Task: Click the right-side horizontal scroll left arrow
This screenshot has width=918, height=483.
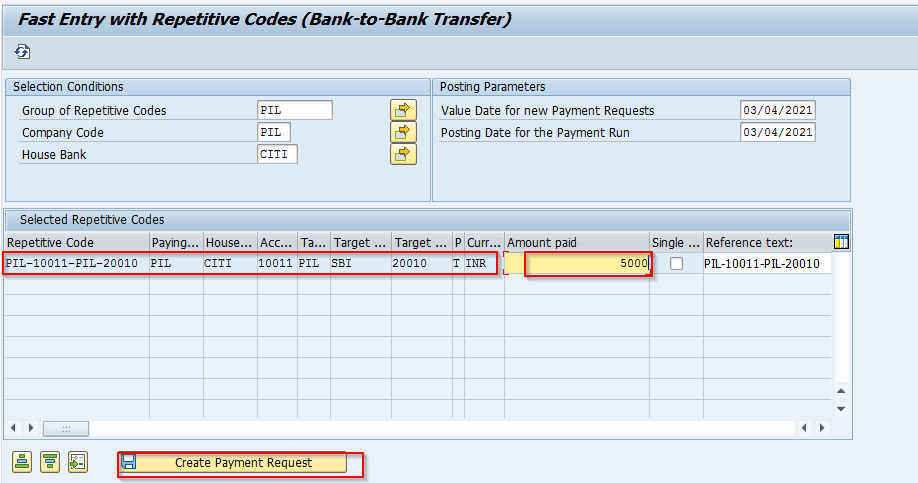Action: pos(804,428)
